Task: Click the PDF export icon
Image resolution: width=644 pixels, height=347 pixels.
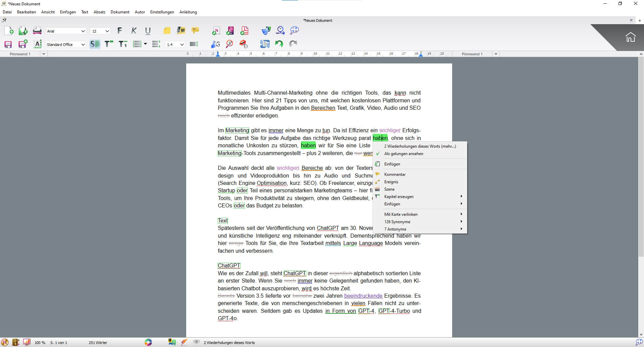Action: click(244, 31)
